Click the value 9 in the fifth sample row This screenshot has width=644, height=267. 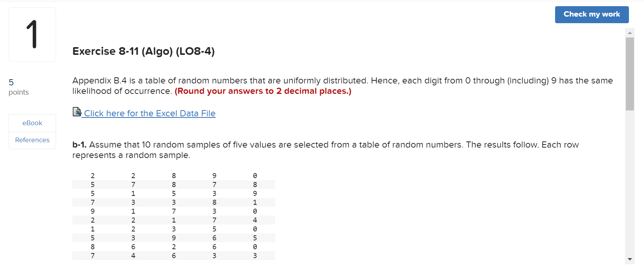(92, 211)
